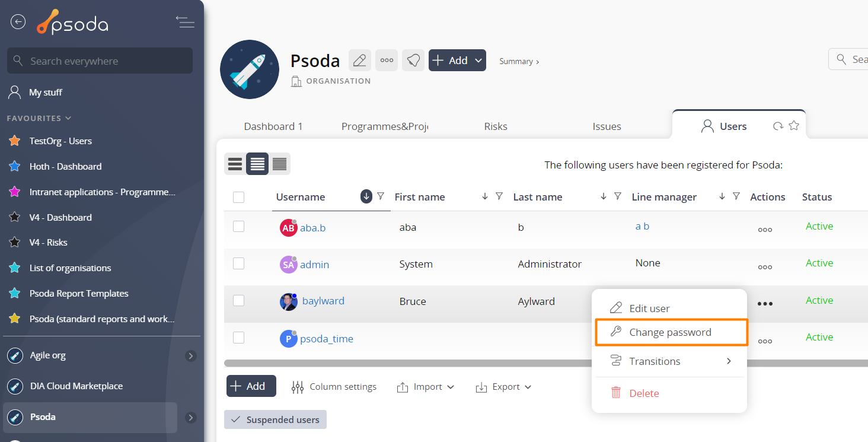Click the refresh icon on Users tab
The height and width of the screenshot is (442, 868).
778,126
